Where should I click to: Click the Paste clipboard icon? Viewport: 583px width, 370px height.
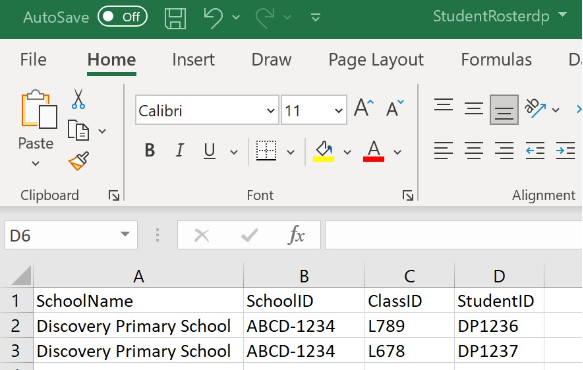tap(39, 109)
